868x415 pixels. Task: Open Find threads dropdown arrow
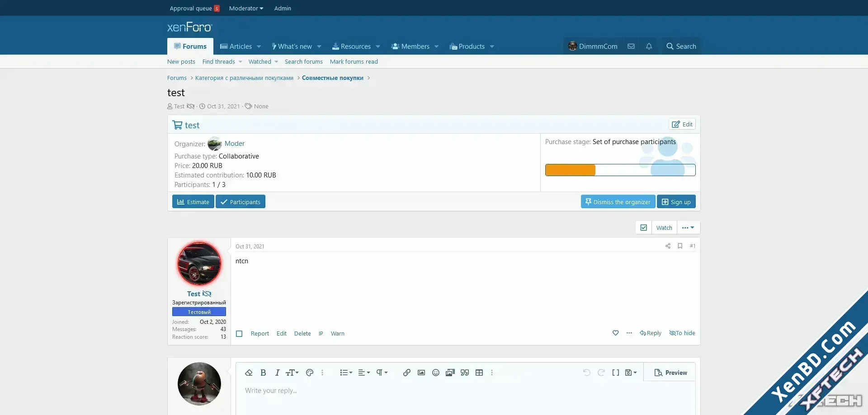[240, 62]
